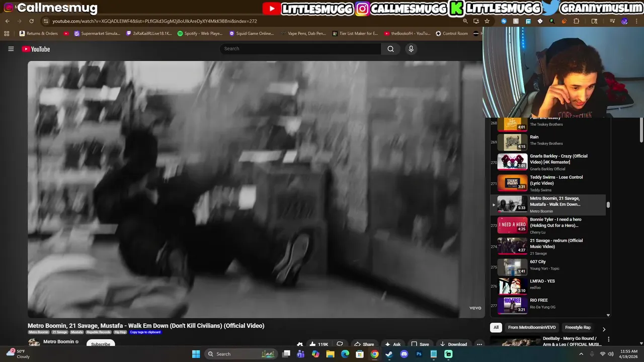
Task: Open the bookmarks bar apps grid
Action: coord(7,33)
